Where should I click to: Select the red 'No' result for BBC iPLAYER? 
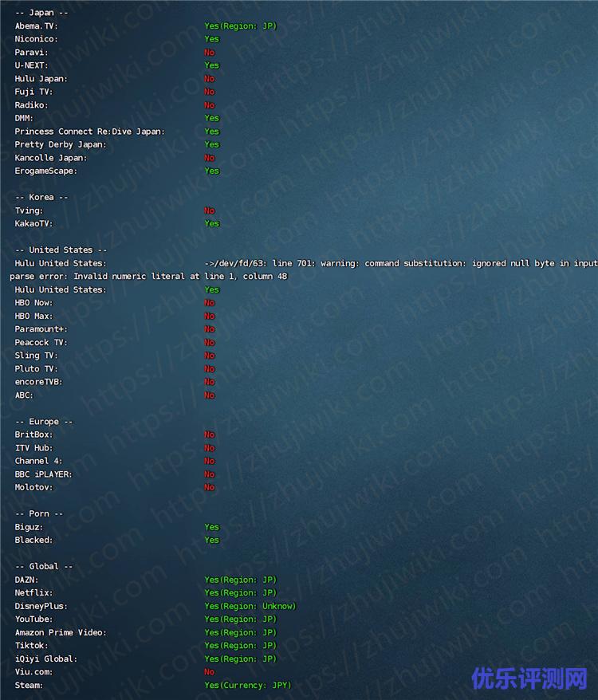210,474
